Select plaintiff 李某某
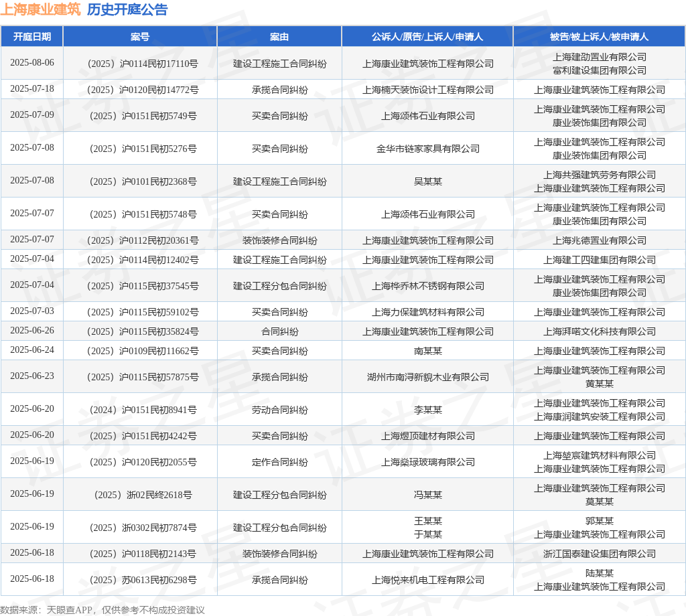The image size is (686, 616). click(428, 410)
